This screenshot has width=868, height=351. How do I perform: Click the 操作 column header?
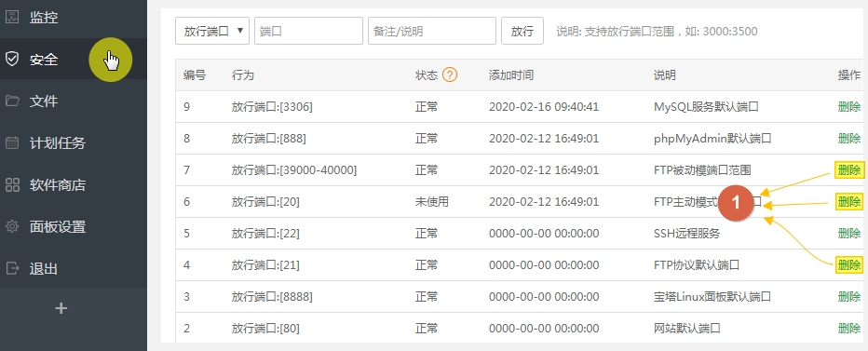pos(849,75)
